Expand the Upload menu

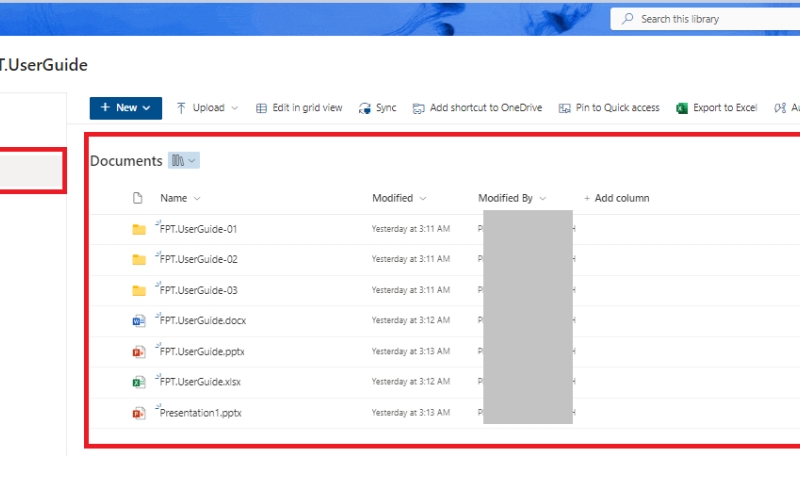(x=208, y=108)
